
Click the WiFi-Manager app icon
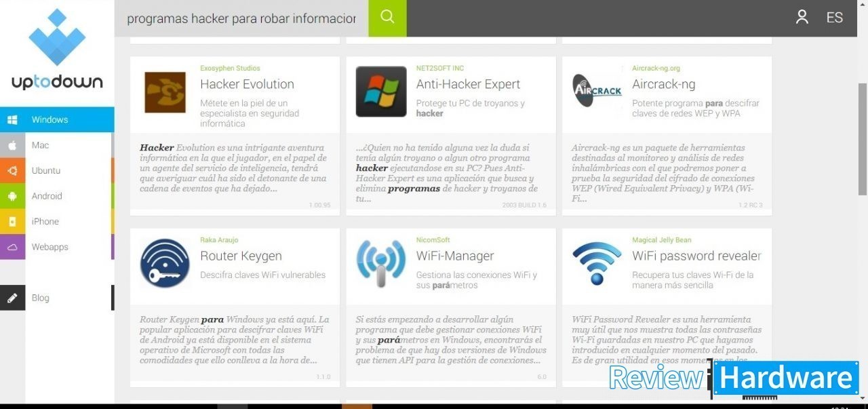(381, 263)
